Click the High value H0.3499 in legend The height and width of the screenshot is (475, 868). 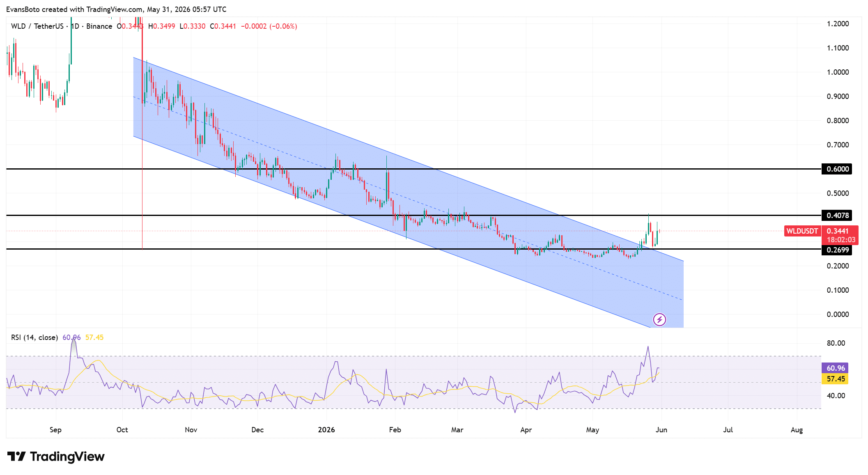point(162,26)
